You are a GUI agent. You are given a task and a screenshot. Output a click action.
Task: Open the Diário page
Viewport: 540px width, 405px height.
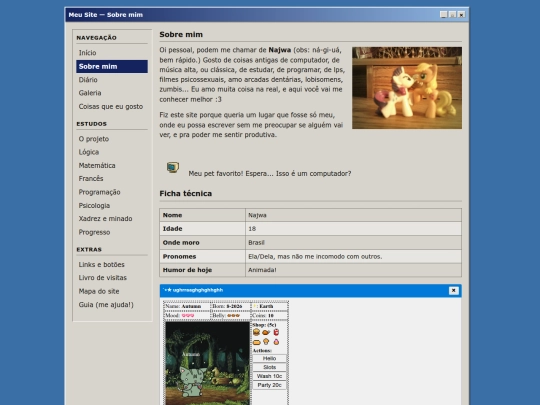coord(112,80)
